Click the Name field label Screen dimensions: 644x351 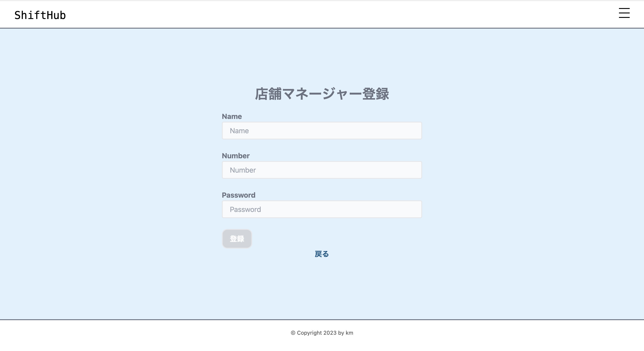[x=232, y=116]
